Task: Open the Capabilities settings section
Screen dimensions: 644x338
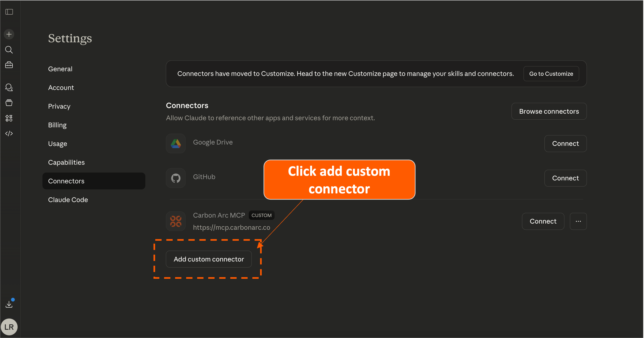Action: tap(66, 162)
